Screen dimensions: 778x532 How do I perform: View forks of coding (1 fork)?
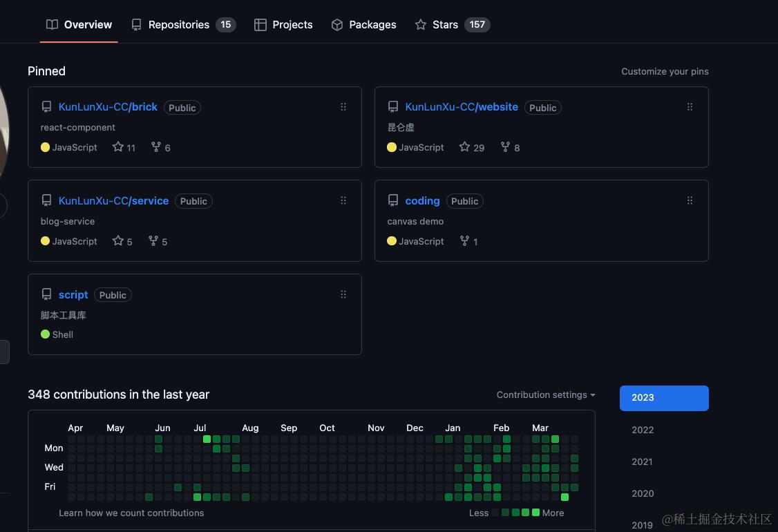tap(469, 241)
